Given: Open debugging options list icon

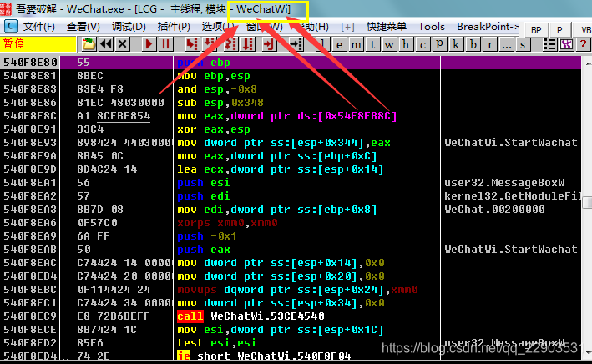Looking at the screenshot, I should coord(549,44).
